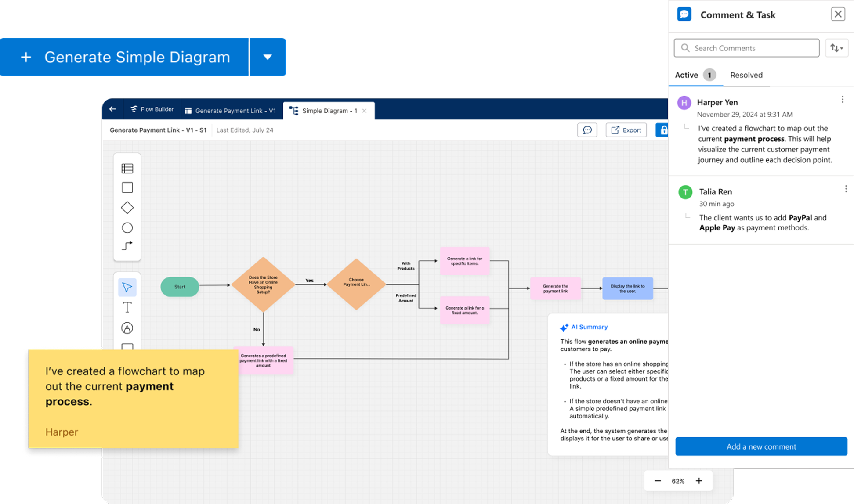Switch to the Resolved comments tab
Viewport: 854px width, 504px height.
point(746,75)
